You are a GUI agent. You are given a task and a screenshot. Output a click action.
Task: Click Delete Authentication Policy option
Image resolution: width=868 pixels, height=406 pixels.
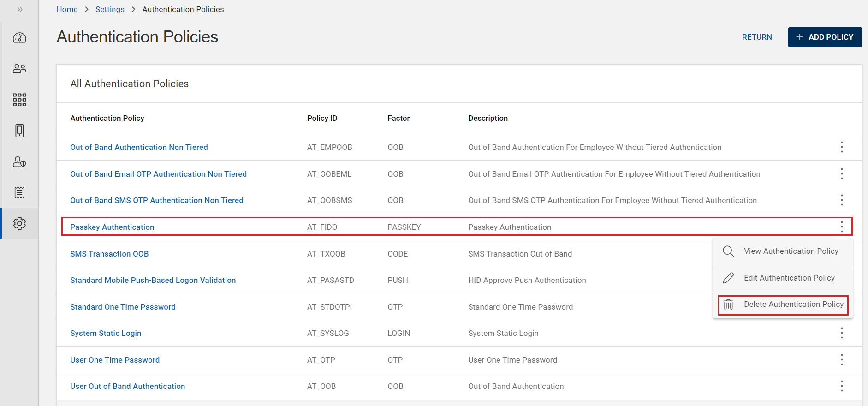coord(793,304)
